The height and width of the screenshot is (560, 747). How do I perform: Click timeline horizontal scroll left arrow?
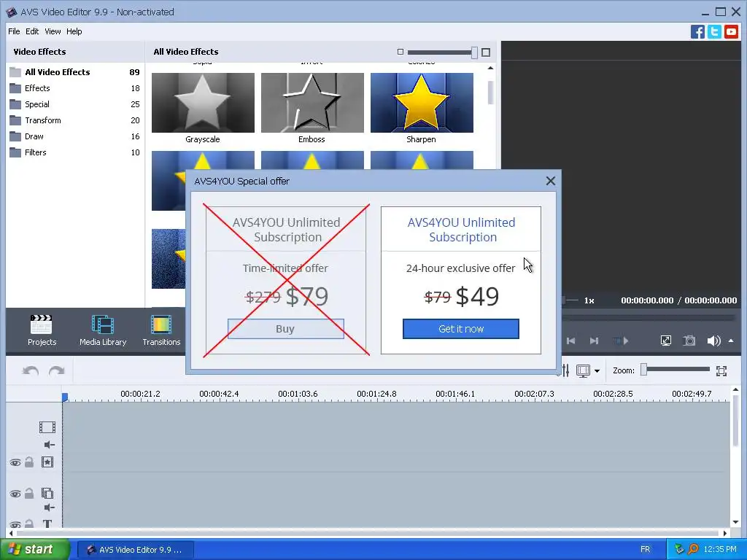(x=10, y=533)
